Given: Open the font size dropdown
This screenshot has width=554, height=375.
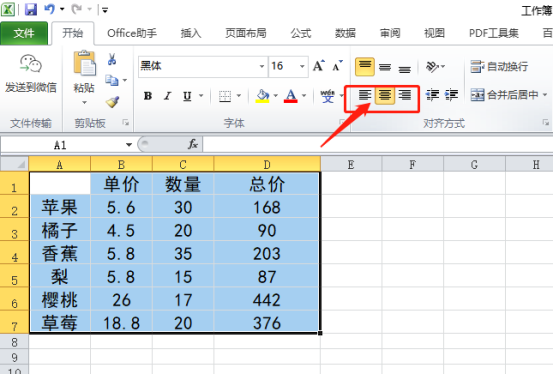Looking at the screenshot, I should [x=302, y=66].
